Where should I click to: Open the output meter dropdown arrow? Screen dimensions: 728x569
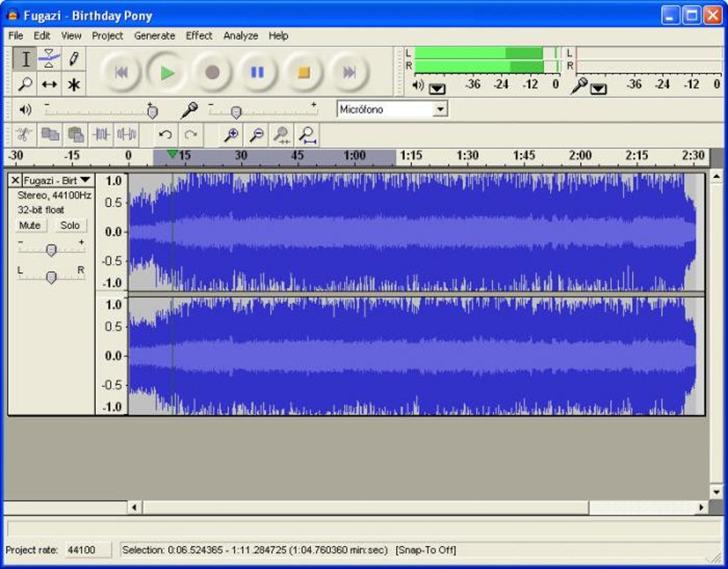point(436,89)
